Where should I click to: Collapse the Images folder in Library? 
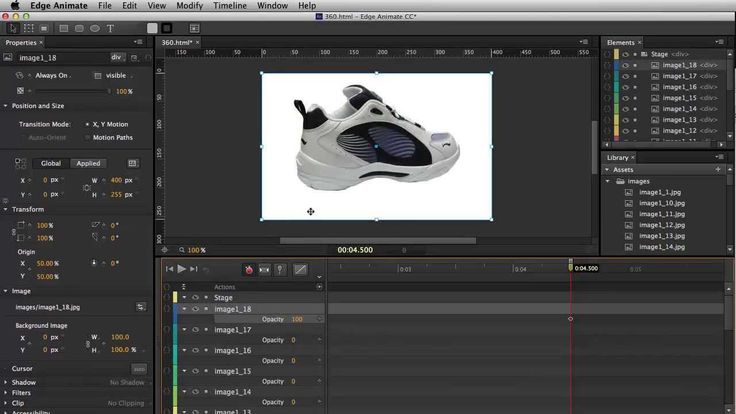click(608, 181)
